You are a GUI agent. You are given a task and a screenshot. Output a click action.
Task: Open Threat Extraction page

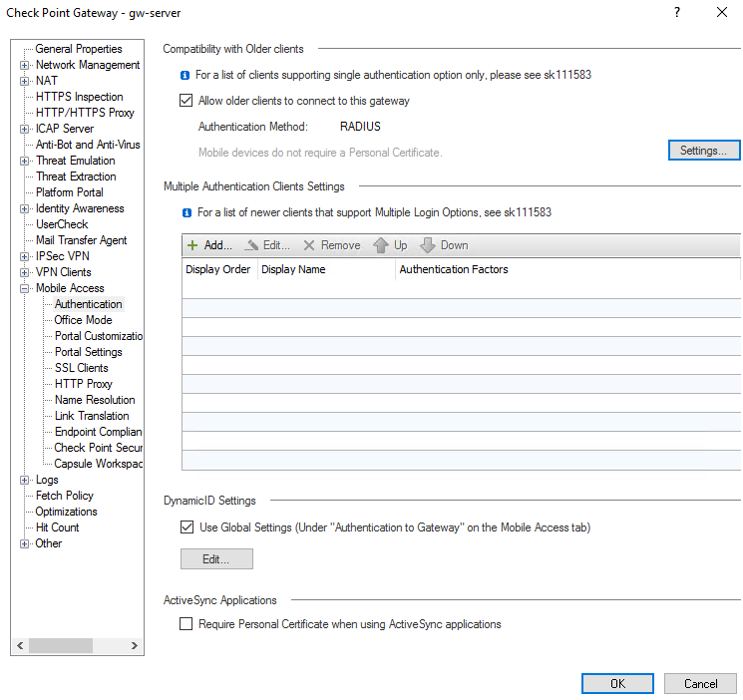(76, 176)
